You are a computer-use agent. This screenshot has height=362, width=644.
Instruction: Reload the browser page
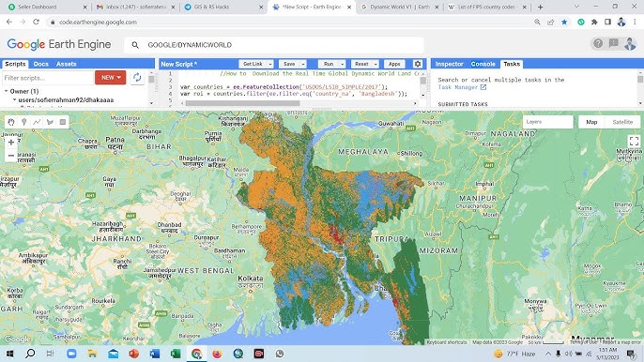point(36,22)
